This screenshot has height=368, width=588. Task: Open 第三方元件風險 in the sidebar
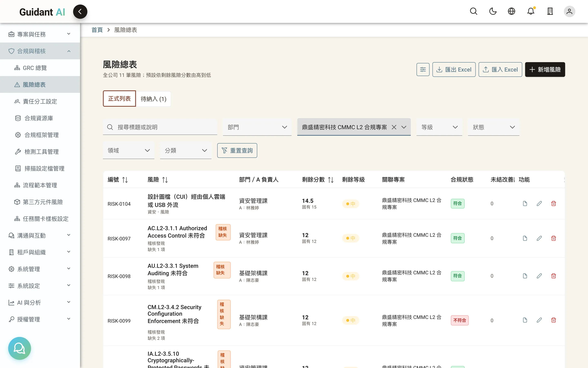click(40, 202)
